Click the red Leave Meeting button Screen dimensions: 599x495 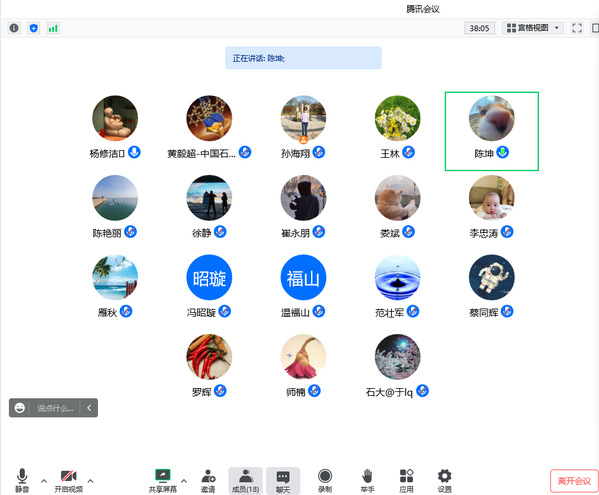pos(574,481)
